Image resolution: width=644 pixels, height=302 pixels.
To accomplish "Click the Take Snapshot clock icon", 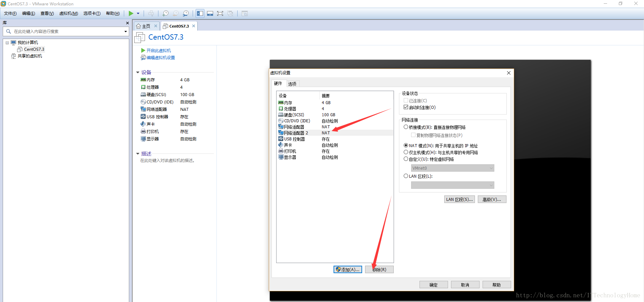I will pos(165,13).
